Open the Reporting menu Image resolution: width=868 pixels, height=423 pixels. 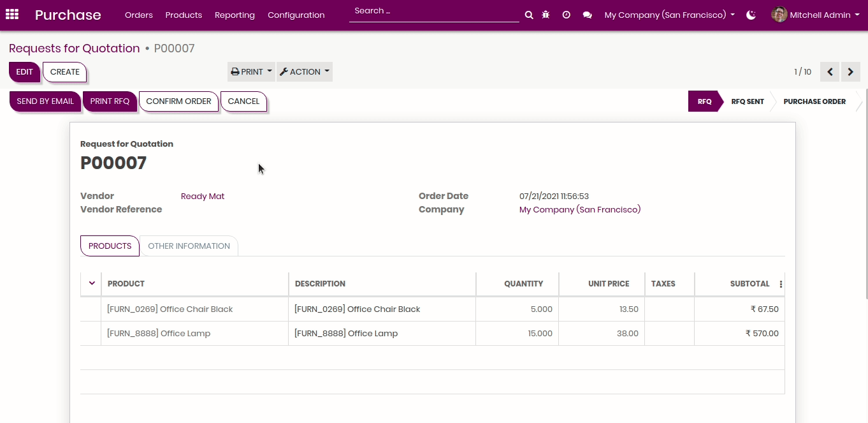235,15
